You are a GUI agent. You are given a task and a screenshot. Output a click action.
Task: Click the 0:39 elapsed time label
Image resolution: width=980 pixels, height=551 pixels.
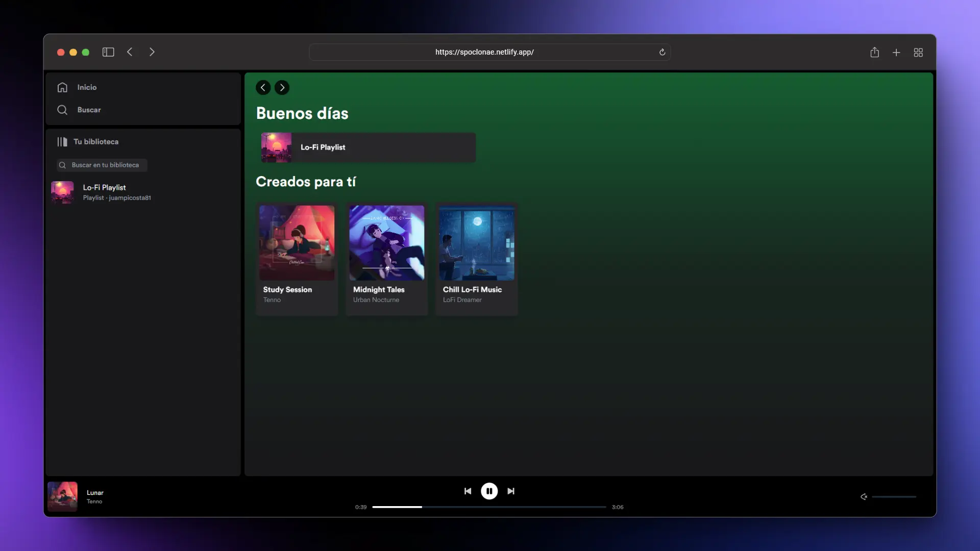click(x=361, y=507)
